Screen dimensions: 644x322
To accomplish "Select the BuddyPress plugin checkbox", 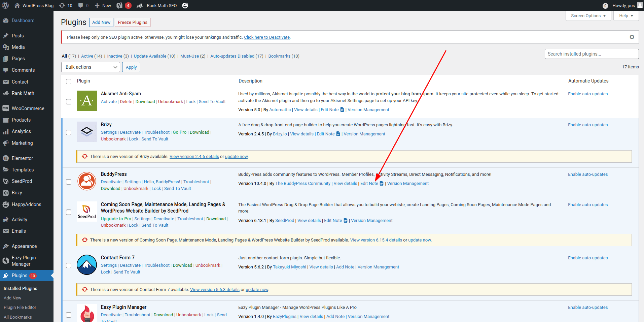I will pyautogui.click(x=69, y=182).
